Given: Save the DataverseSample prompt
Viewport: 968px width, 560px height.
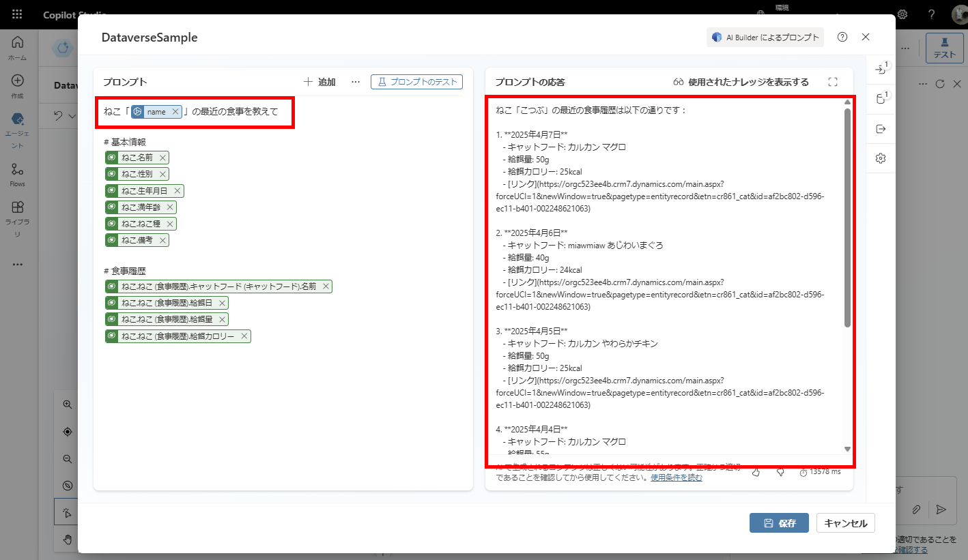Looking at the screenshot, I should (x=779, y=523).
